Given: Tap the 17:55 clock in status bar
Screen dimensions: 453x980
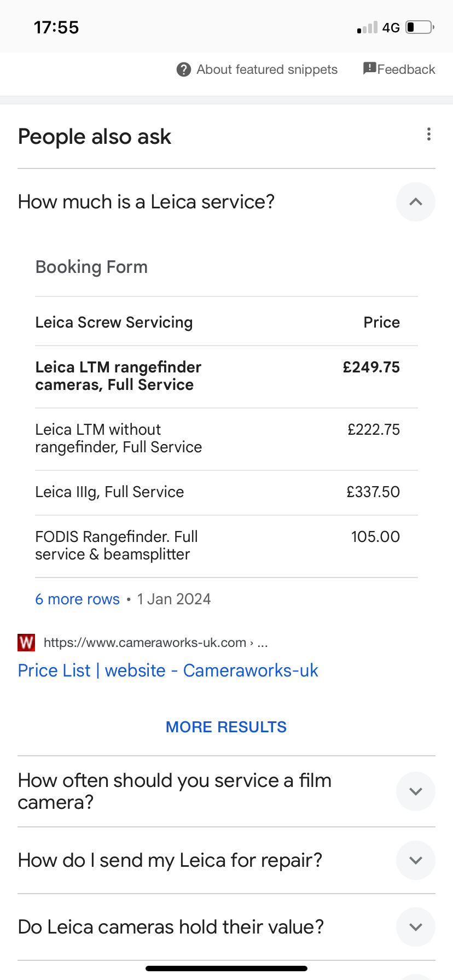Looking at the screenshot, I should pyautogui.click(x=56, y=27).
